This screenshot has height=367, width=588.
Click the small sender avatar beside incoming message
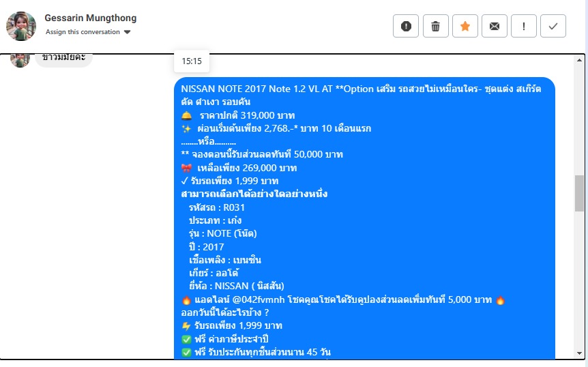click(20, 60)
